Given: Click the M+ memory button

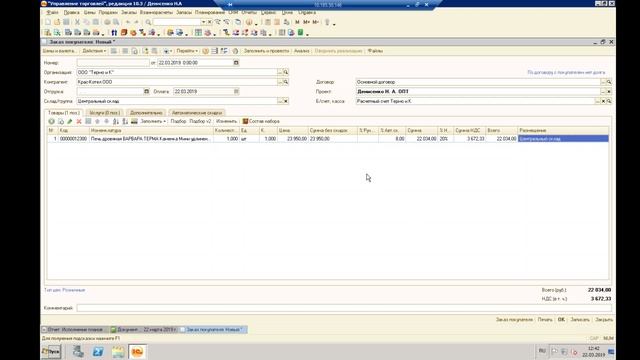Looking at the screenshot, I should [306, 22].
